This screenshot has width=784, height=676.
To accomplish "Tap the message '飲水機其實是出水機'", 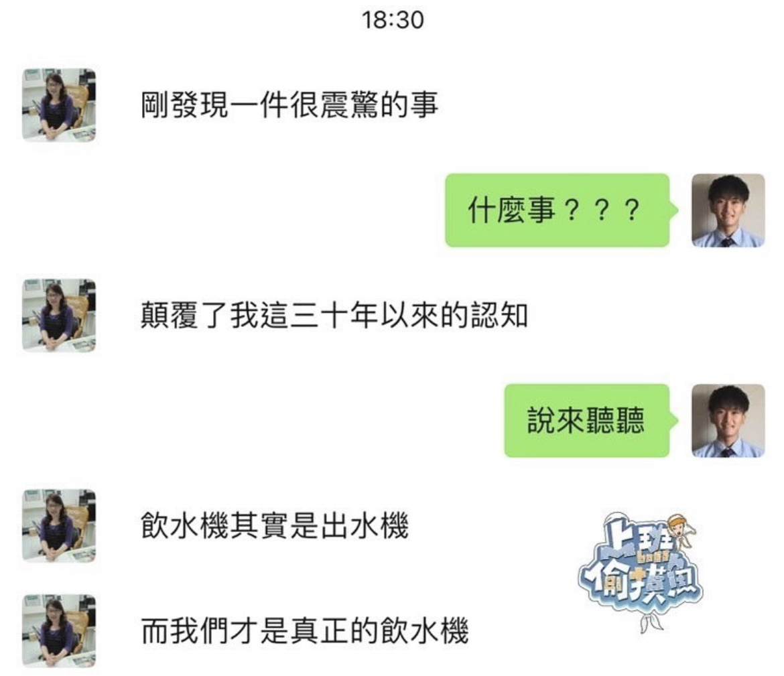I will (x=275, y=526).
